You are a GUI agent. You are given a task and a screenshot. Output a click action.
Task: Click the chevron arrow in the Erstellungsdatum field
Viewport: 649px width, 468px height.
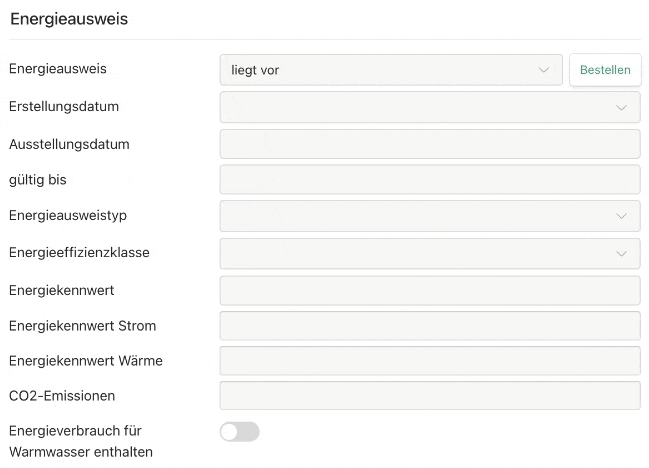coord(621,107)
